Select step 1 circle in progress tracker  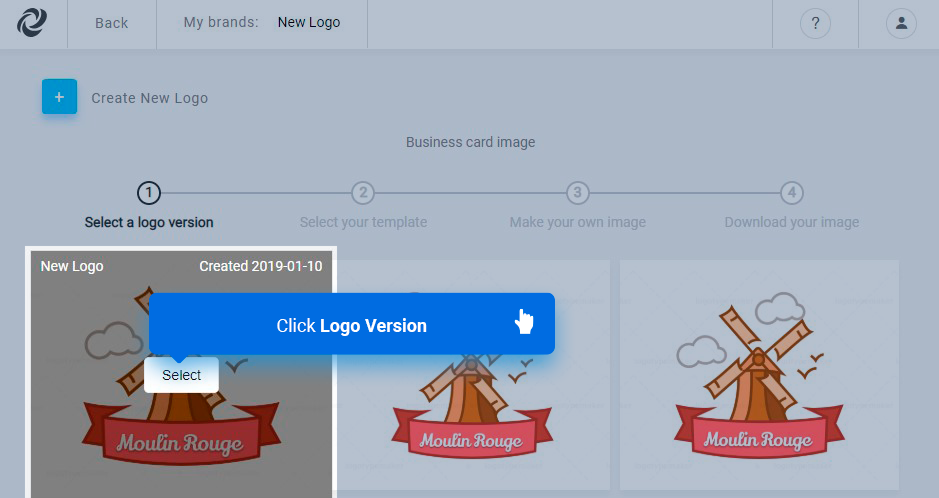tap(149, 193)
